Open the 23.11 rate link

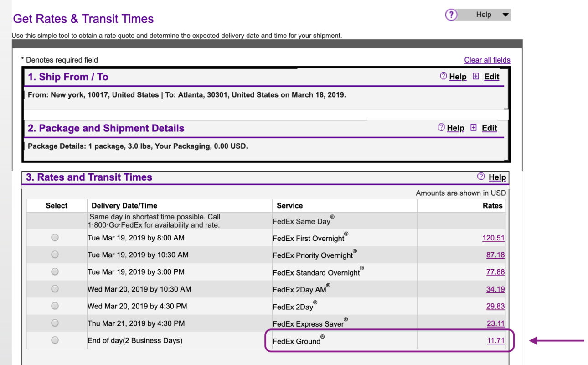(x=495, y=323)
